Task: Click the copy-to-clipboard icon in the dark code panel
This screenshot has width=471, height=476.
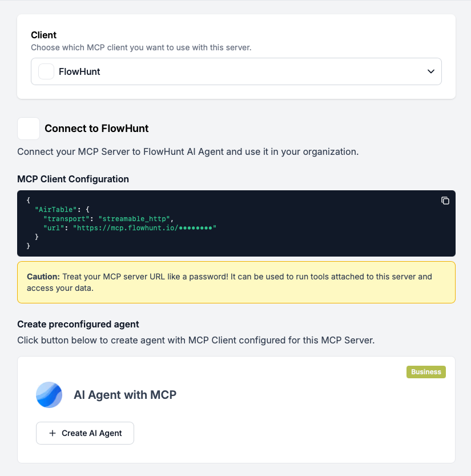Action: point(445,201)
